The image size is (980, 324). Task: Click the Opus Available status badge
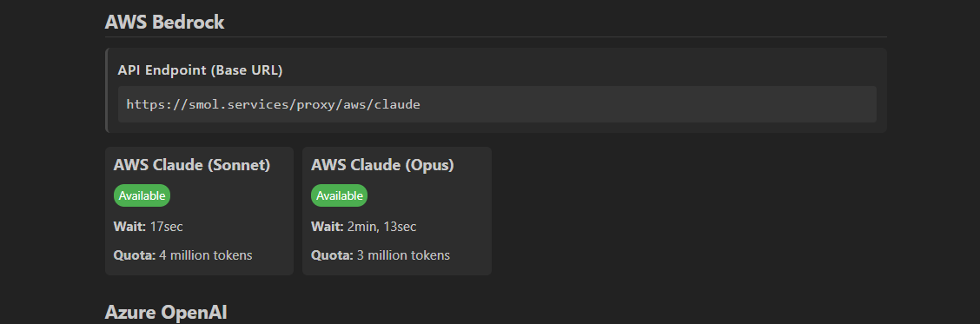click(340, 195)
